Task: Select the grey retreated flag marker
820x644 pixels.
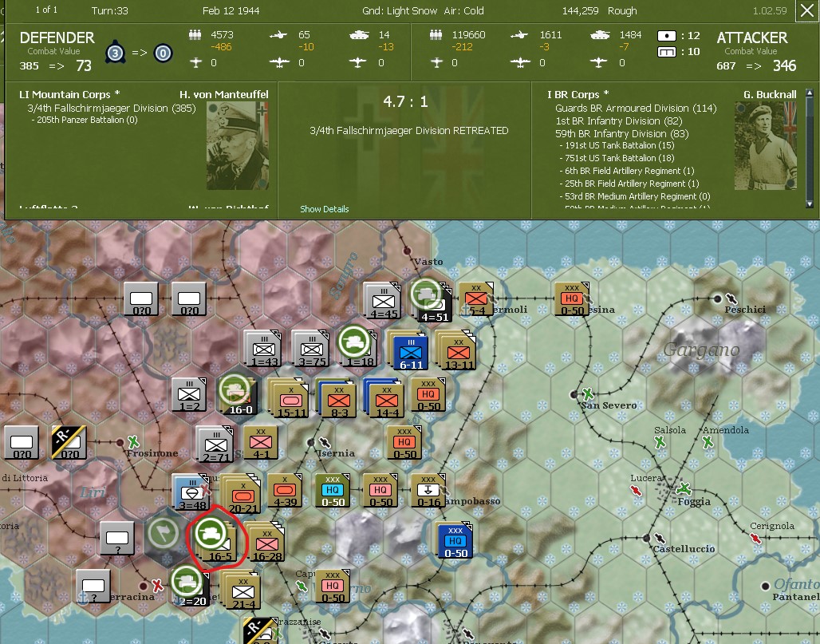Action: [x=164, y=534]
